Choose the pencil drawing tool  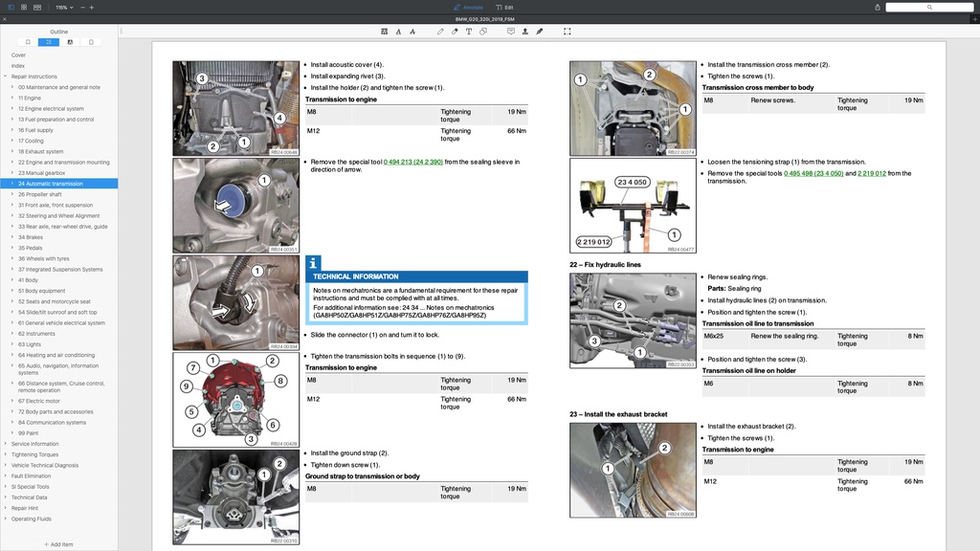tap(440, 32)
